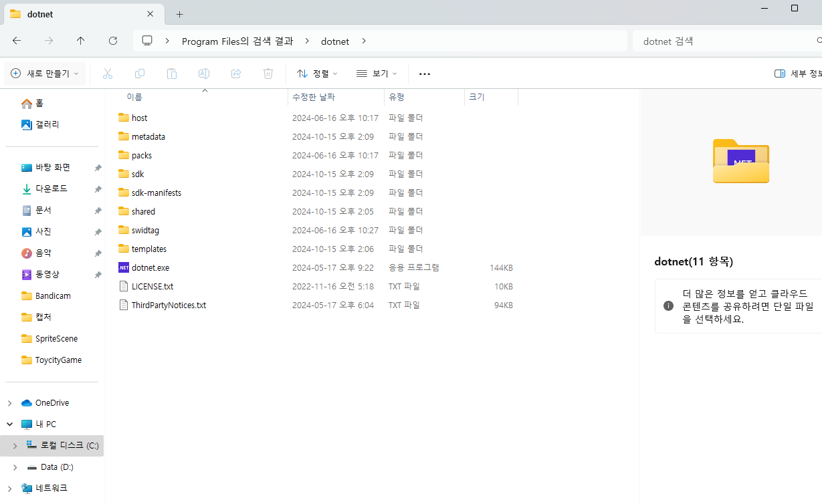Click chevron after dotnet in address bar

pos(364,41)
